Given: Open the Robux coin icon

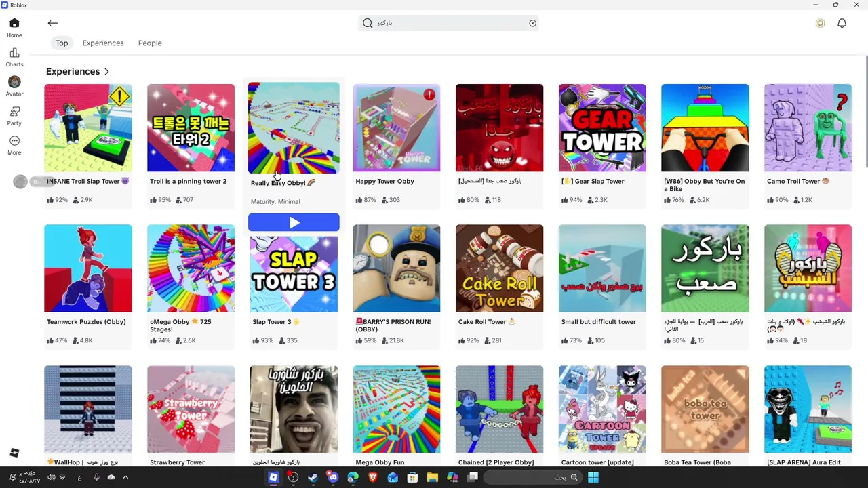Looking at the screenshot, I should coord(820,23).
